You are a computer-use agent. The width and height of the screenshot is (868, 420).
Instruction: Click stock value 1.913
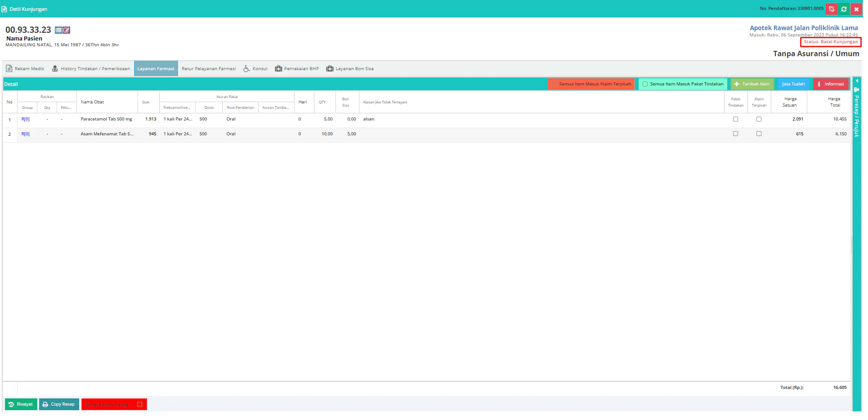(151, 119)
